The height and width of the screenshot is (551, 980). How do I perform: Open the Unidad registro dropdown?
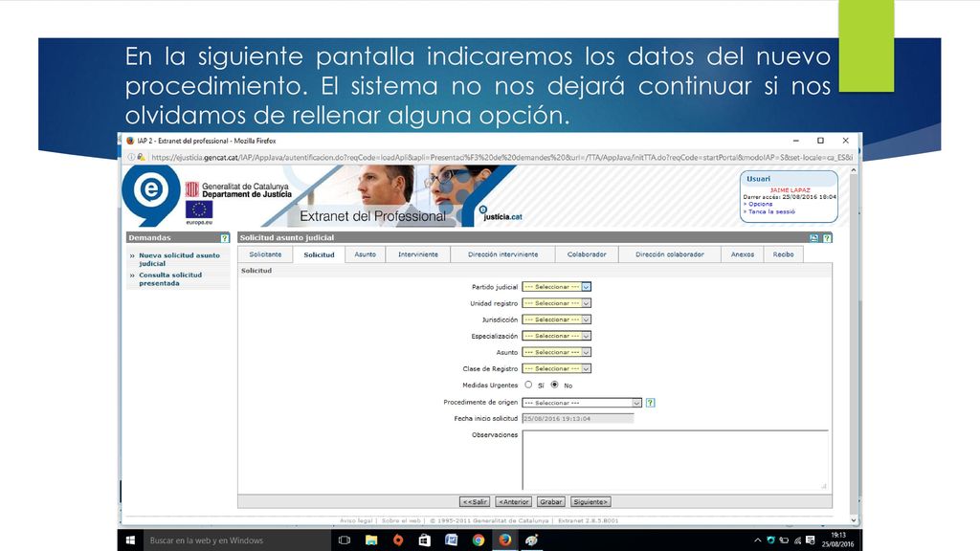click(x=556, y=303)
